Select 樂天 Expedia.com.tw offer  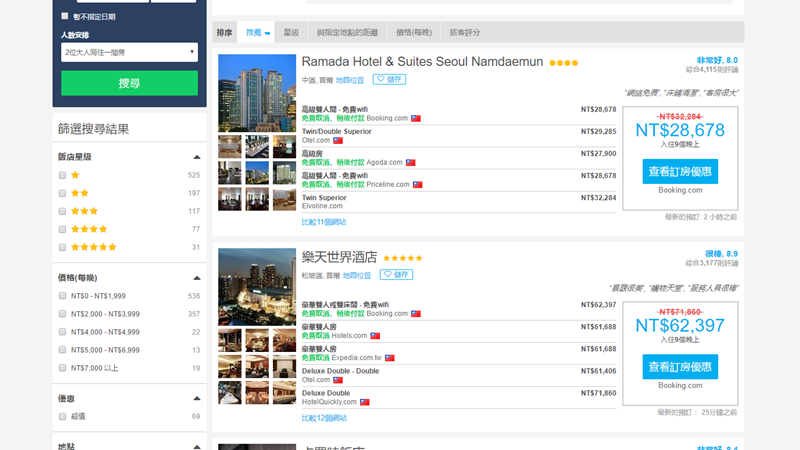[x=459, y=353]
